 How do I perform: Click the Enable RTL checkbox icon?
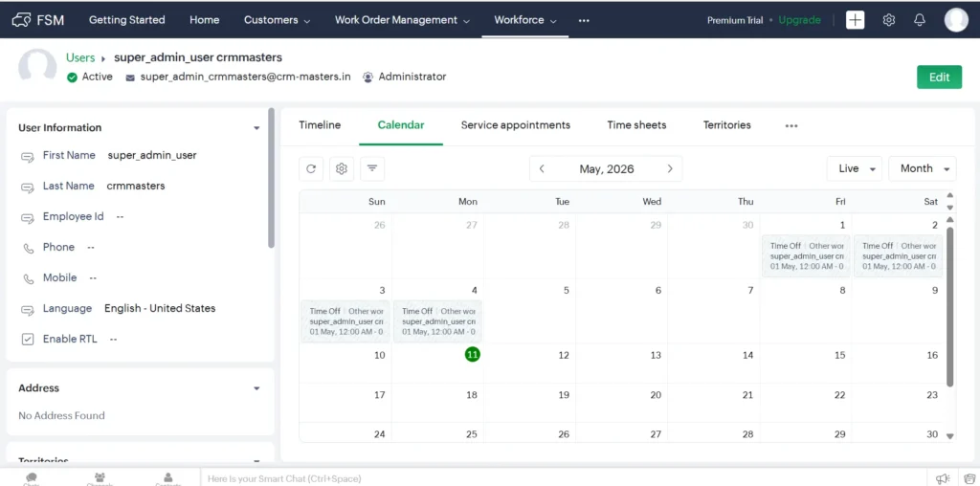point(28,340)
